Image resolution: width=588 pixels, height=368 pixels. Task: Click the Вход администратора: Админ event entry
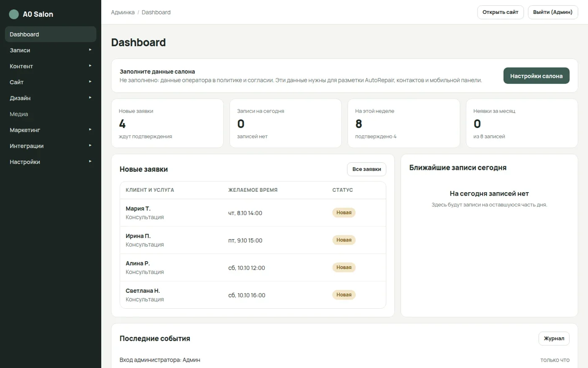pos(160,360)
